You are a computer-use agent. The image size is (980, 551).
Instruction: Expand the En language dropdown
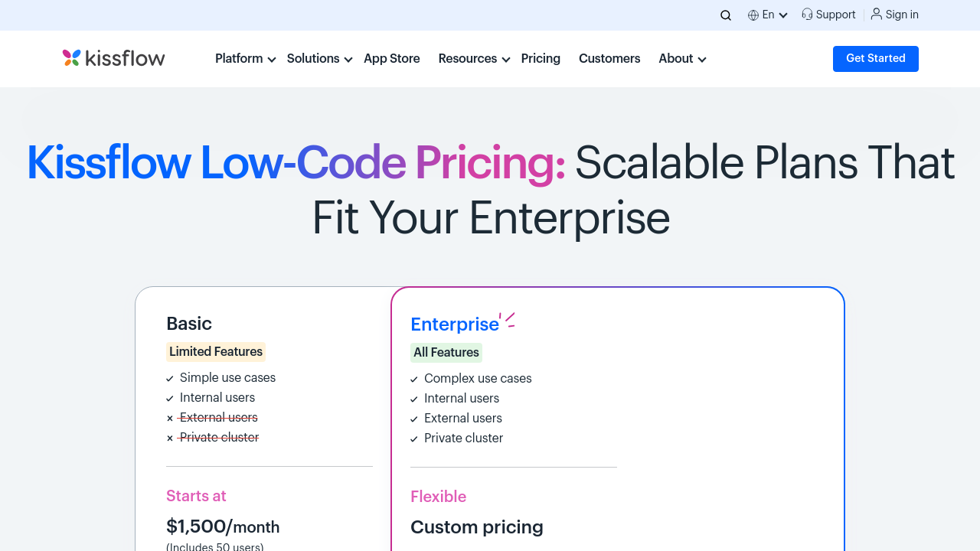tap(783, 15)
